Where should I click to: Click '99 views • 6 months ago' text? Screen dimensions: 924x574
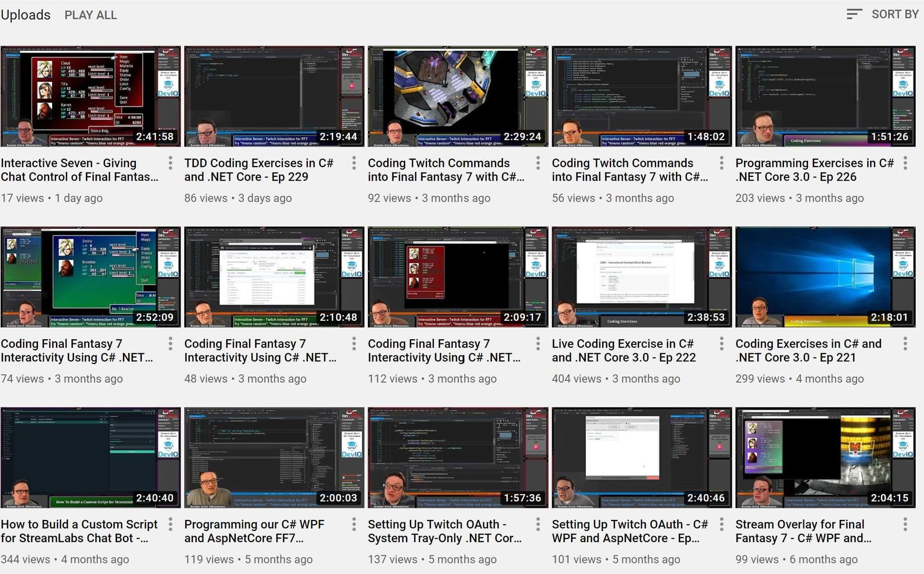(796, 559)
